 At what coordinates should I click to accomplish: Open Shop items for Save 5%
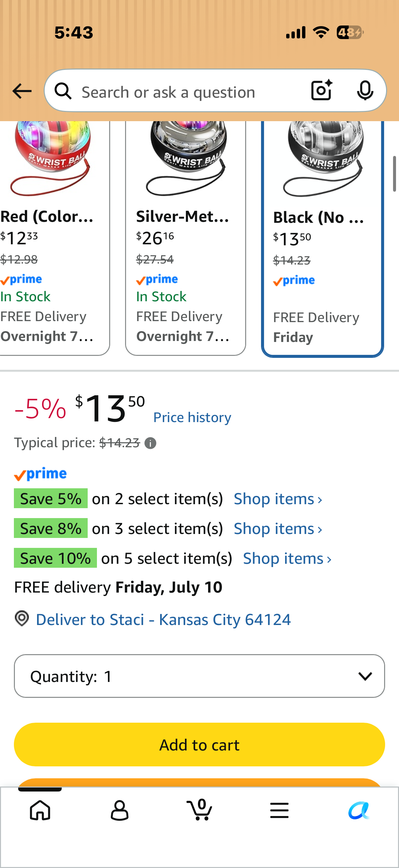coord(278,499)
